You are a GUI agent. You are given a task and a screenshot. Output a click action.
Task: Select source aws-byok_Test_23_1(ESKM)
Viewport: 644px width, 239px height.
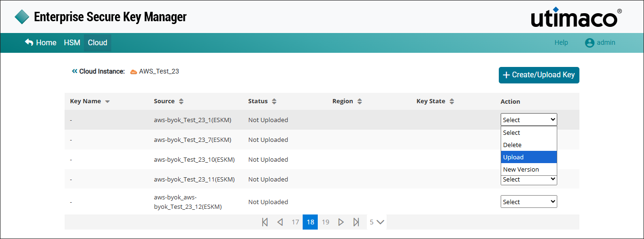[x=192, y=120]
